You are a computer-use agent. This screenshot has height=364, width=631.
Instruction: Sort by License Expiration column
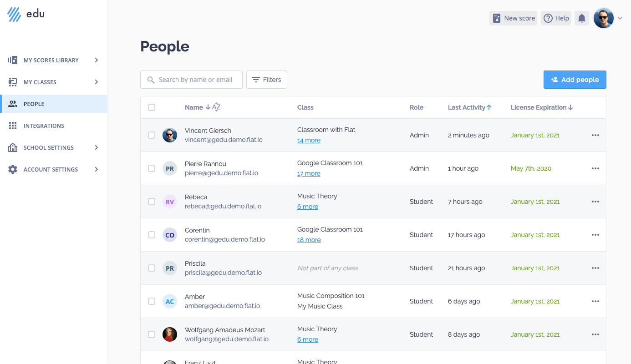tap(542, 107)
